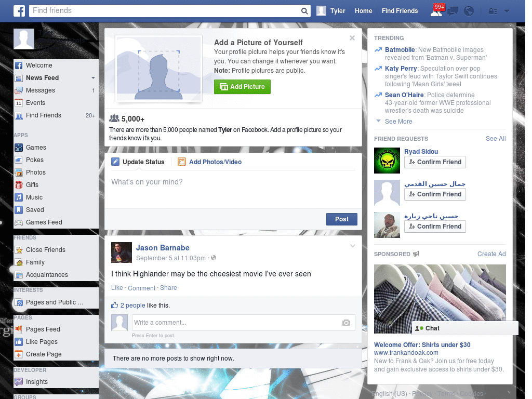
Task: Dismiss the Add a Picture card
Action: [x=352, y=38]
